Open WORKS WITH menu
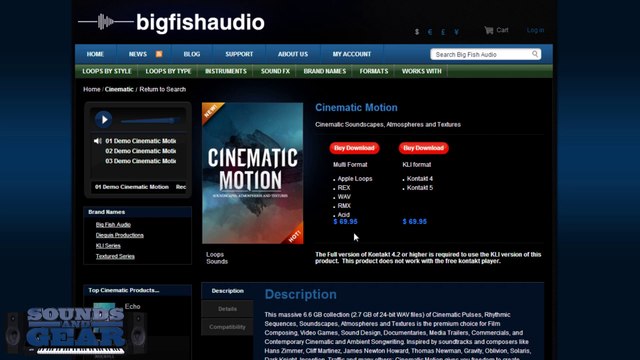Viewport: 640px width, 360px height. pyautogui.click(x=422, y=71)
